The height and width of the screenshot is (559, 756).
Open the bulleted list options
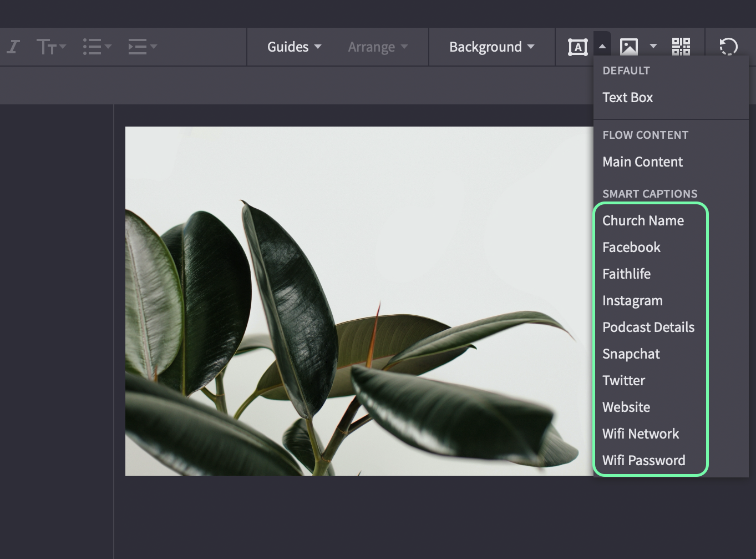point(97,47)
